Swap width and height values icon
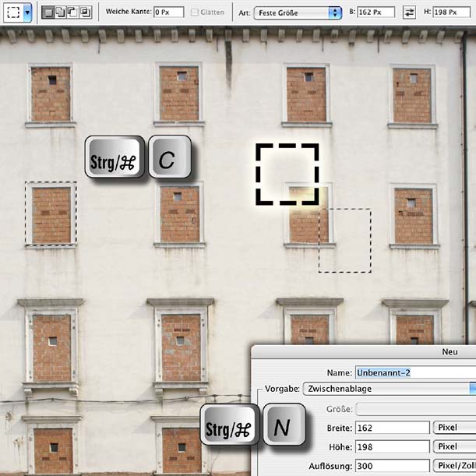This screenshot has width=476, height=476. coord(410,12)
